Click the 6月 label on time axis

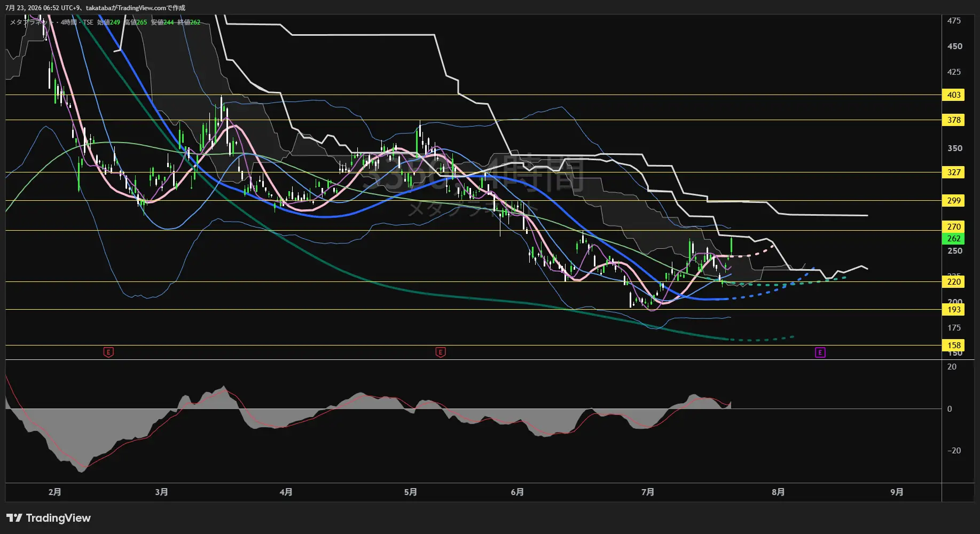[x=517, y=492]
